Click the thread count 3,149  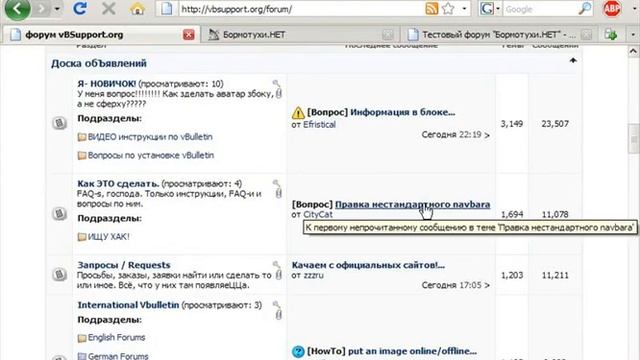(512, 124)
